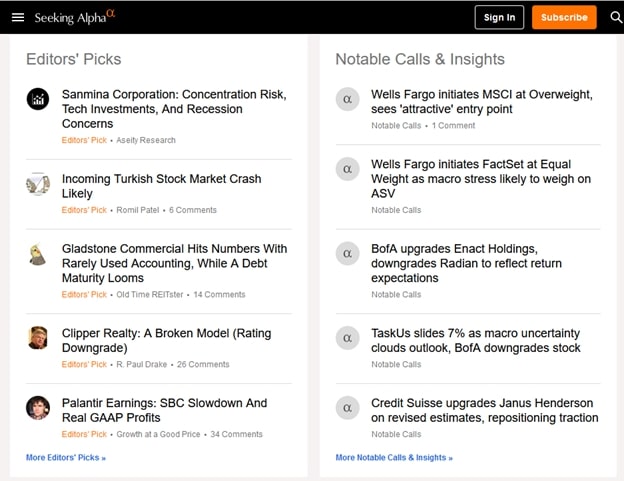Click the Seeking Alpha logo

click(x=74, y=18)
